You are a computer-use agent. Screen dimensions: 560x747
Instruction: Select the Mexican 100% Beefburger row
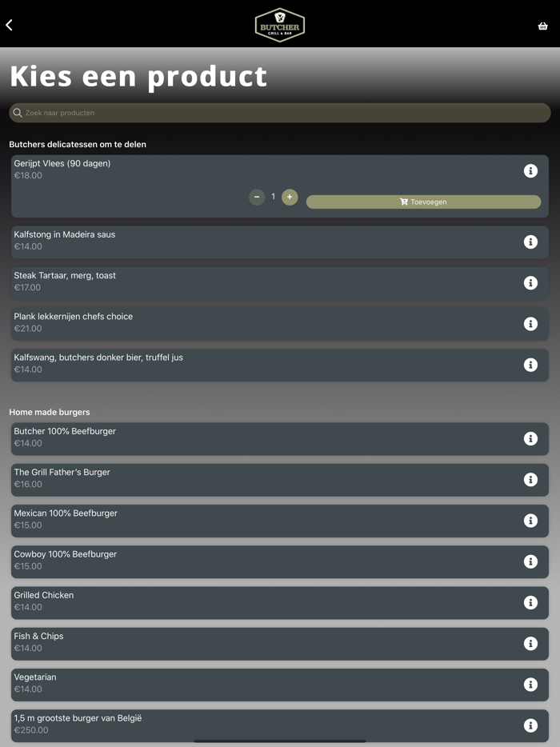pyautogui.click(x=240, y=519)
